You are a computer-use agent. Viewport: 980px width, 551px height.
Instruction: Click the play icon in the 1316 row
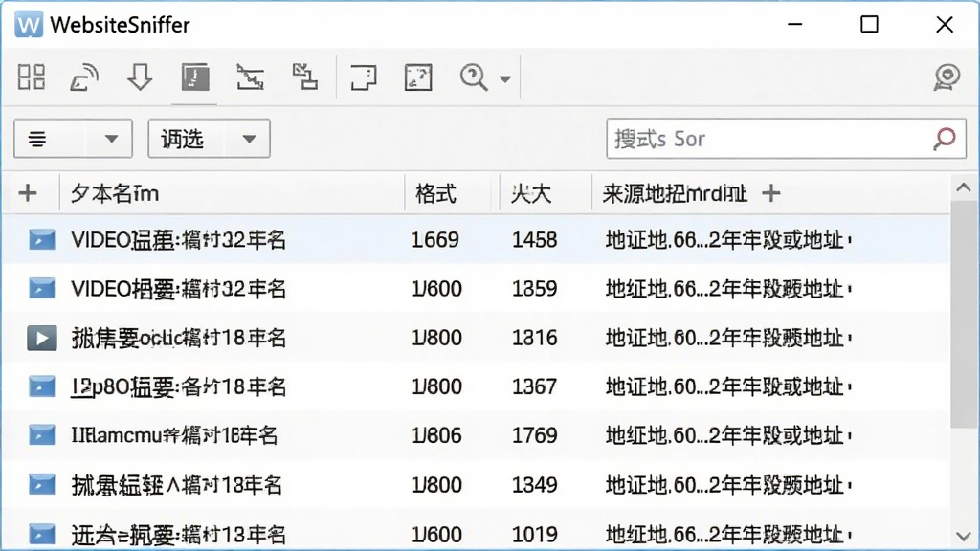tap(42, 338)
